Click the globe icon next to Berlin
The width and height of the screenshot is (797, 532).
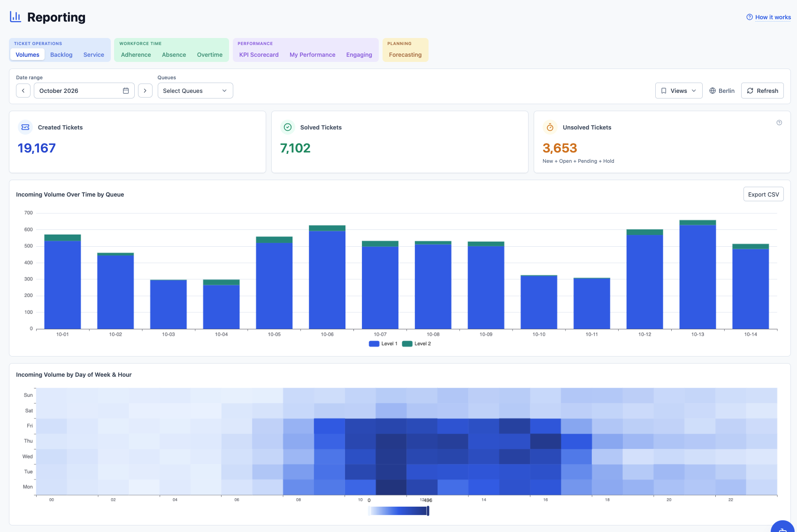[713, 91]
